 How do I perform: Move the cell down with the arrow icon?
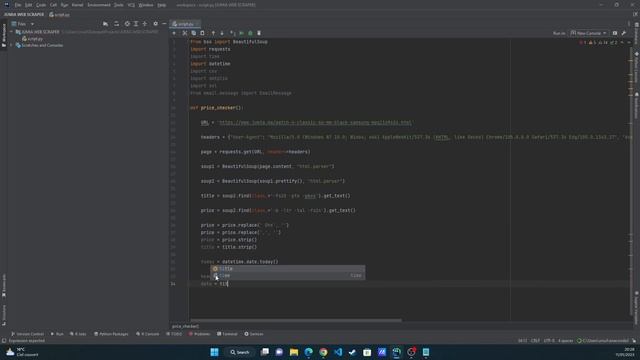coord(222,33)
